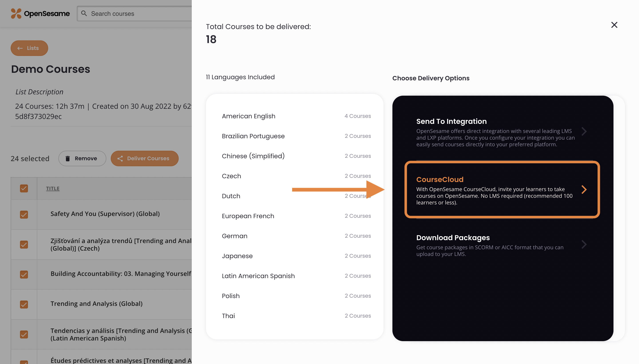The image size is (639, 364).
Task: Select the Japanese language row
Action: pos(296,256)
